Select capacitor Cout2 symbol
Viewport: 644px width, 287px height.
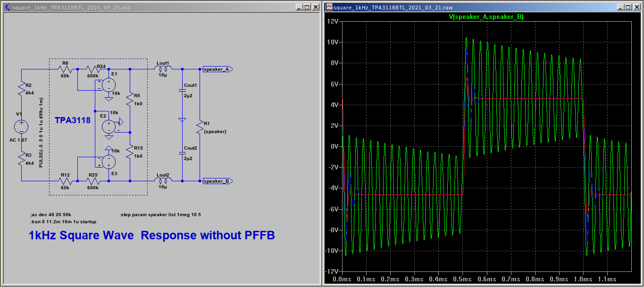[182, 153]
